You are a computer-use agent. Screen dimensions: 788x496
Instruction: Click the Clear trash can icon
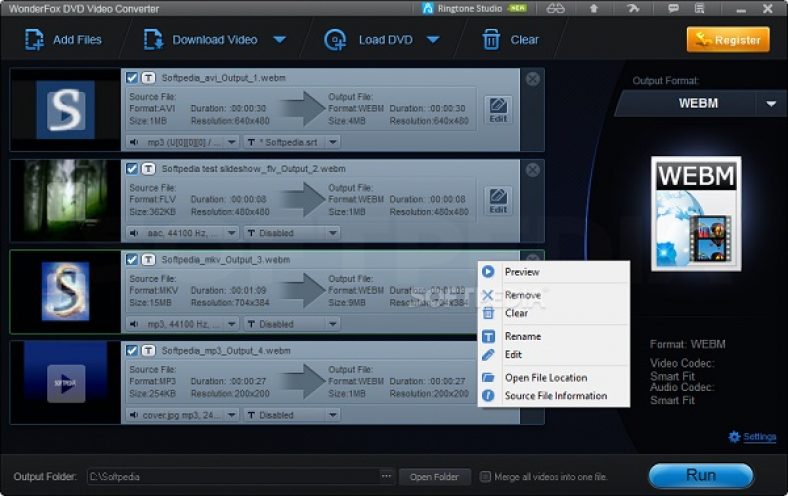point(491,40)
